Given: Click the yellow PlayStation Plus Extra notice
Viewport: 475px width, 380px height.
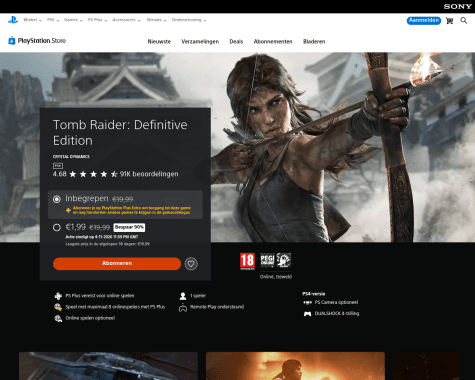Looking at the screenshot, I should click(131, 210).
